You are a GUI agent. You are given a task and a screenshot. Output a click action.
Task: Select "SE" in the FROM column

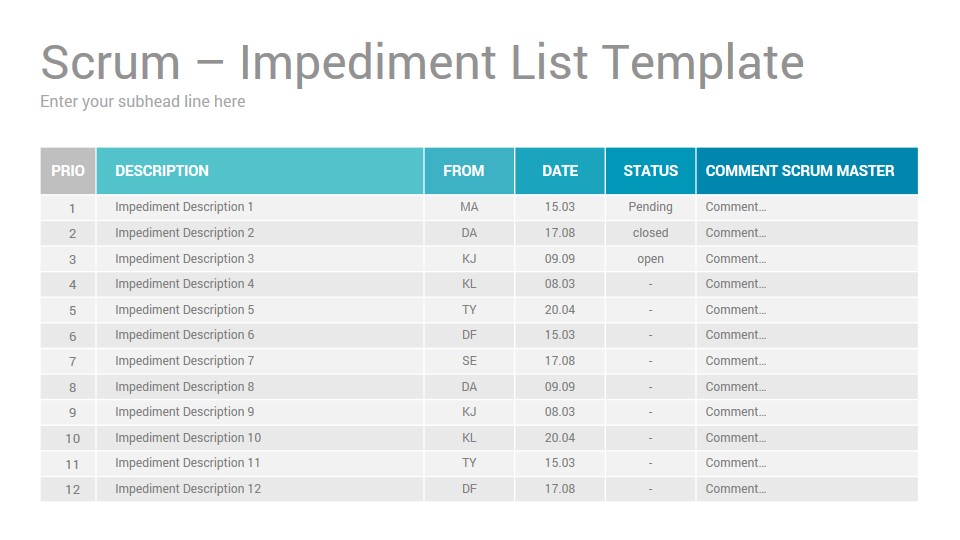point(469,361)
